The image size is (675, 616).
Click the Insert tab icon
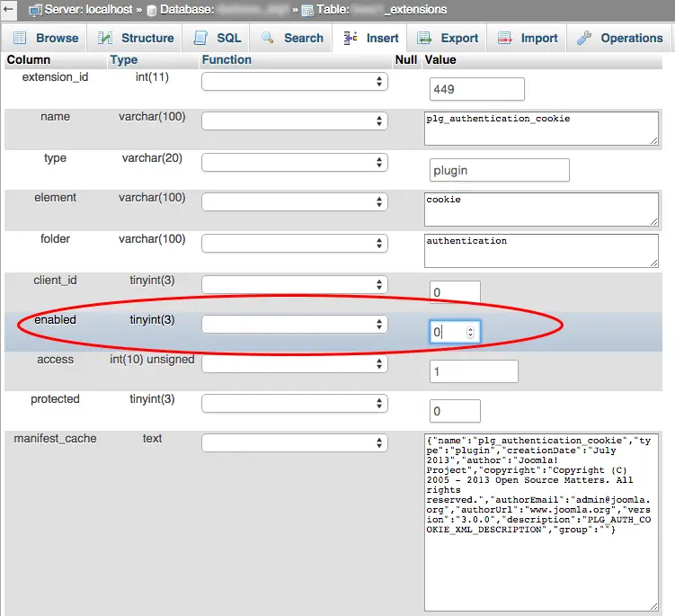coord(351,38)
